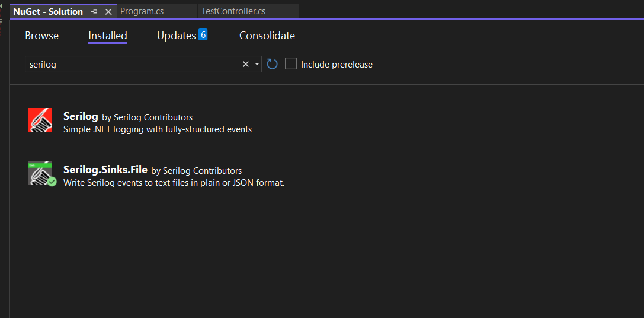Click the Updates count badge 6
The height and width of the screenshot is (318, 644).
tap(203, 34)
